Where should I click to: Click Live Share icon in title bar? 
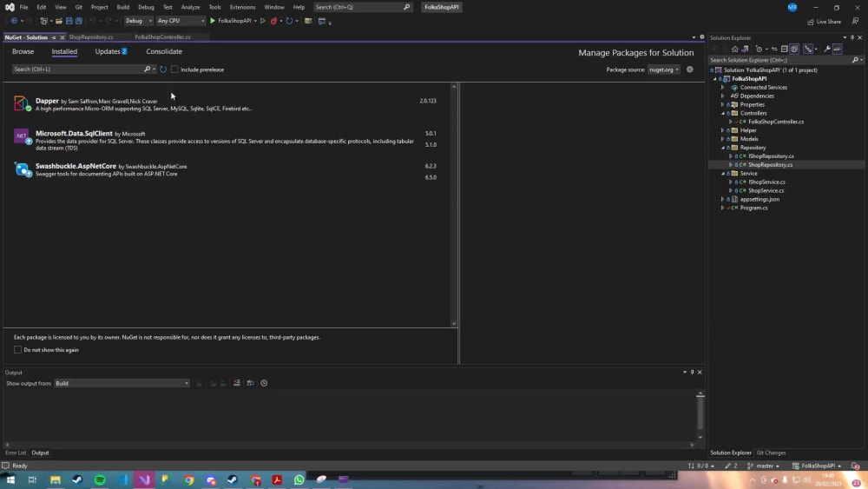pos(825,22)
